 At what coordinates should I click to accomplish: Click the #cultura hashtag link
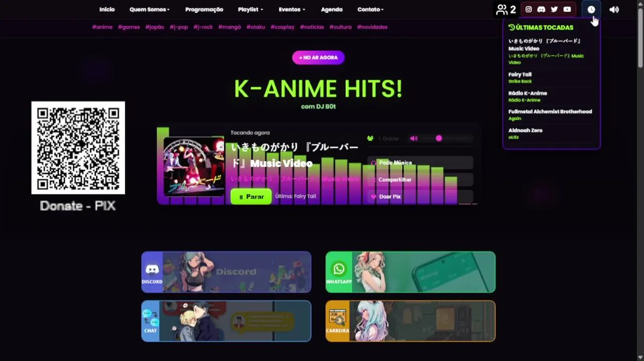pos(341,27)
